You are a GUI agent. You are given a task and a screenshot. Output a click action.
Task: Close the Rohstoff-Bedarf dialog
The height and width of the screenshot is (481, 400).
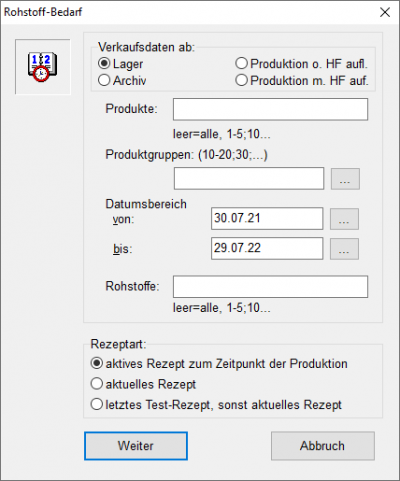pyautogui.click(x=385, y=12)
